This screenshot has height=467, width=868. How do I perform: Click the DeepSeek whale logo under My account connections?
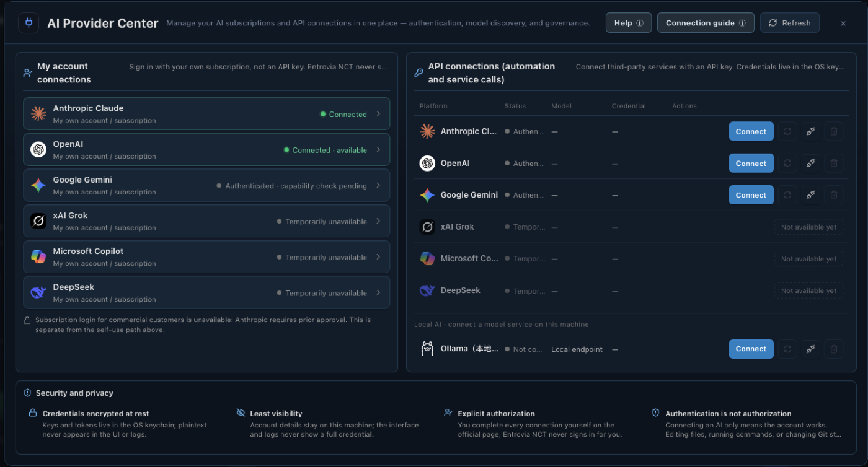[x=38, y=293]
